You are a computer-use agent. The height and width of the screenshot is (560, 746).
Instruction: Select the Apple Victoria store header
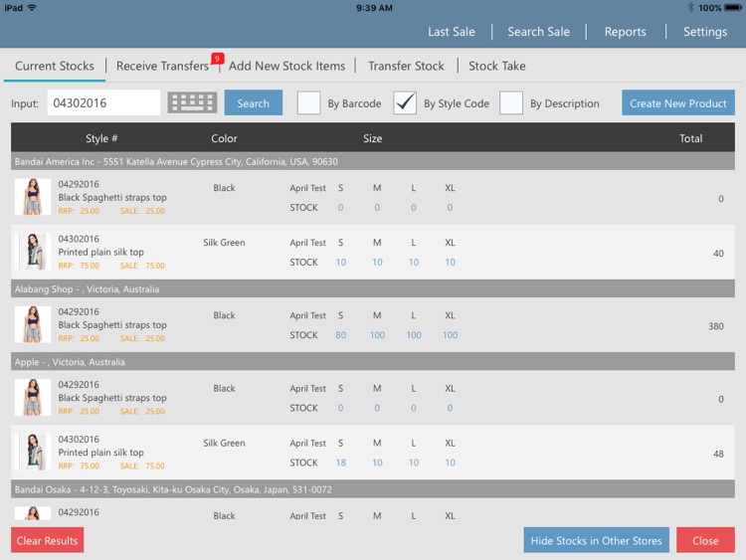[x=373, y=362]
